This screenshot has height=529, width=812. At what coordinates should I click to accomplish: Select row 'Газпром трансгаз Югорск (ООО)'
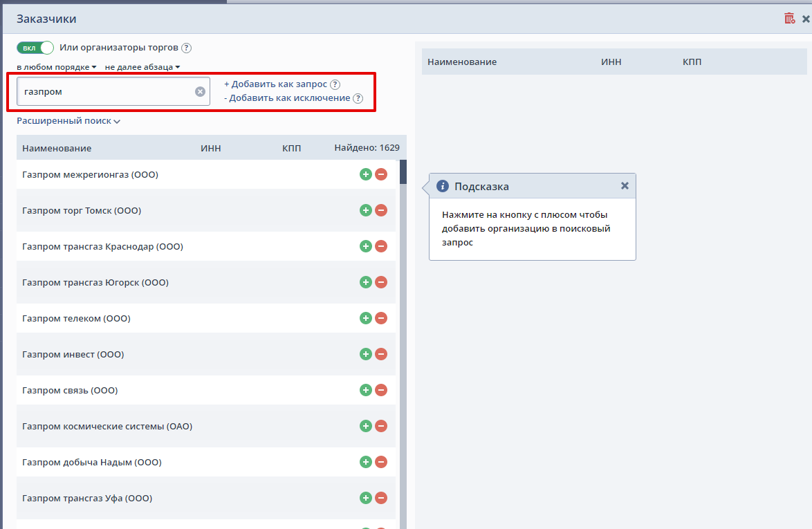206,282
